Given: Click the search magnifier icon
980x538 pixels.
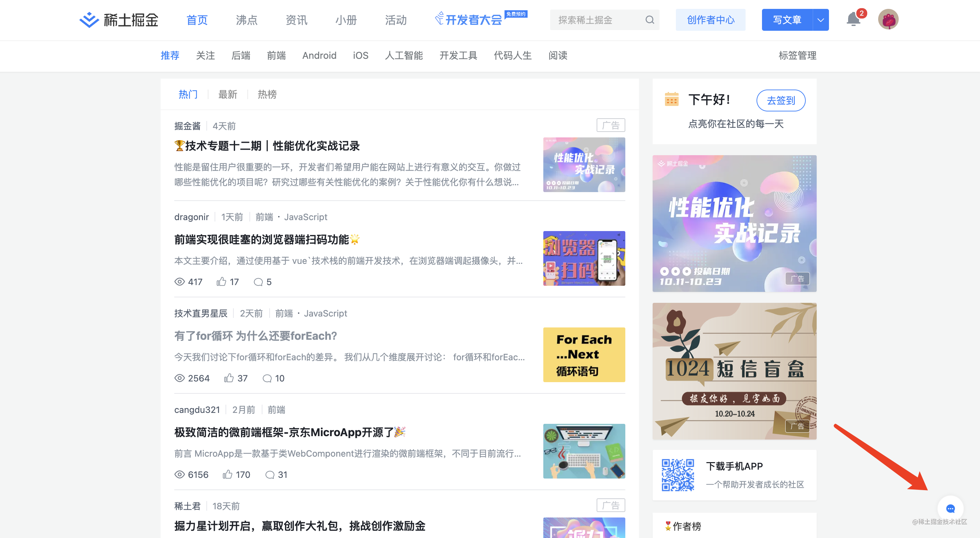Looking at the screenshot, I should (x=649, y=20).
